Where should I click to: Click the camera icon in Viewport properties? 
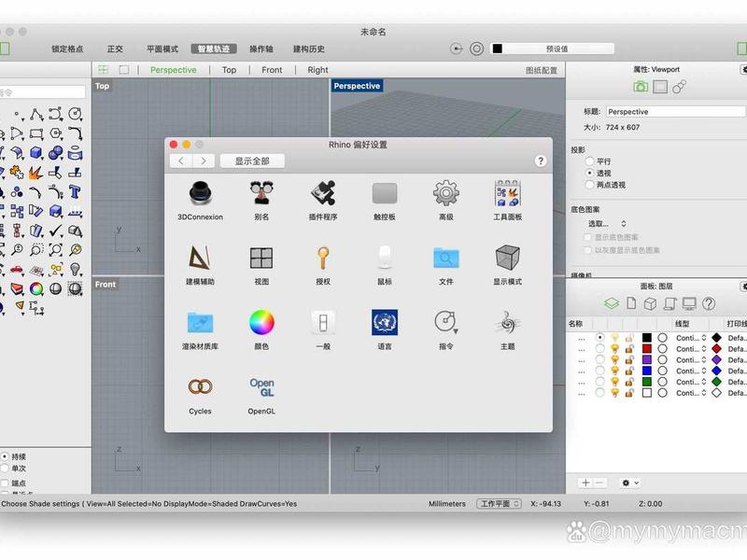pos(641,87)
